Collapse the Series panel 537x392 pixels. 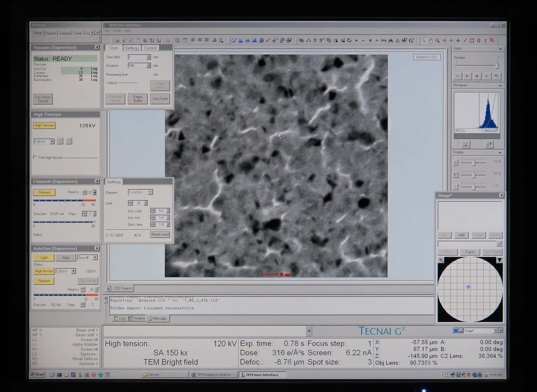pyautogui.click(x=500, y=49)
